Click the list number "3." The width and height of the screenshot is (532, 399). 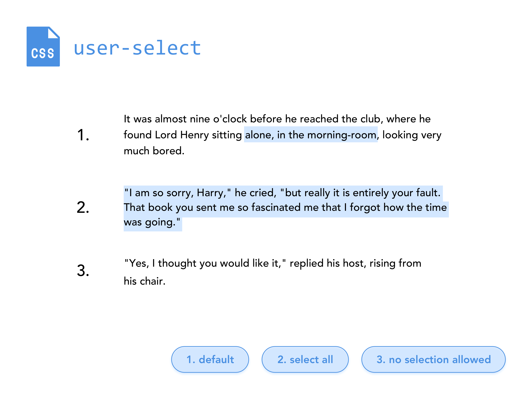point(83,270)
